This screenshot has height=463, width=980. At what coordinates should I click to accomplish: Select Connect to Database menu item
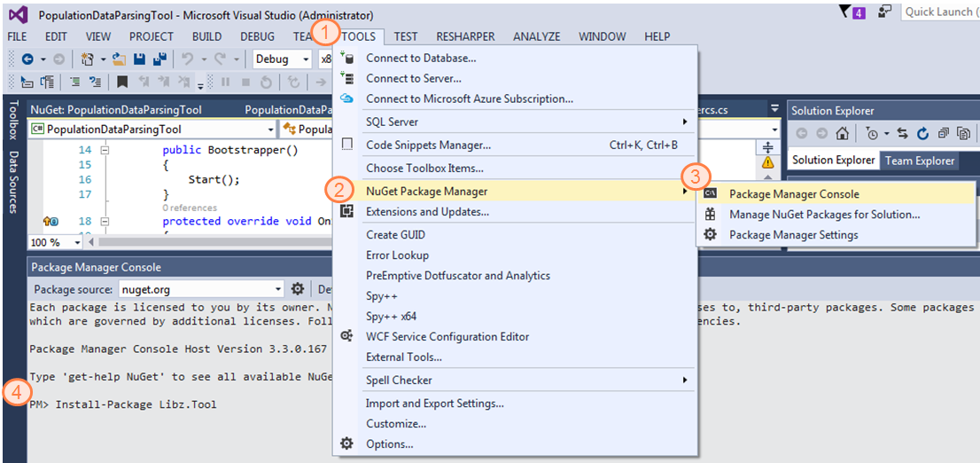[517, 59]
